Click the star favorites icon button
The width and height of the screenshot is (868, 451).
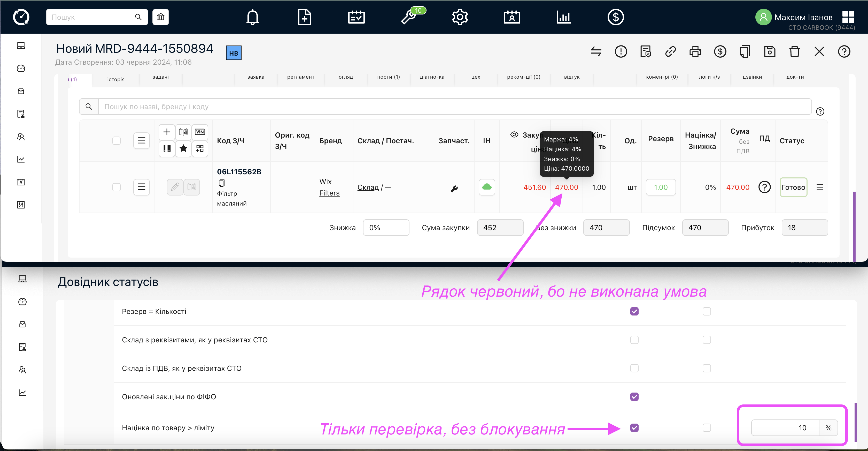(183, 148)
